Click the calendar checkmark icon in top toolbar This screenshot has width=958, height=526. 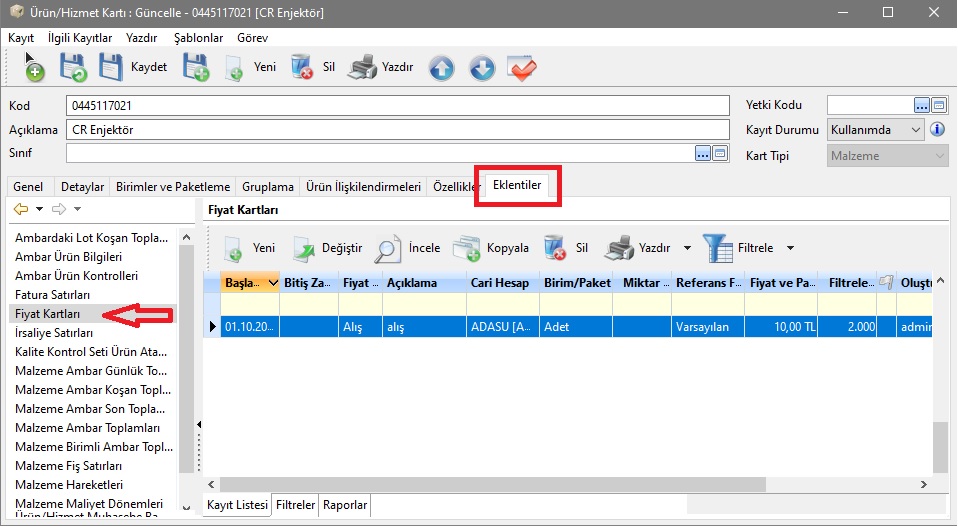point(522,68)
